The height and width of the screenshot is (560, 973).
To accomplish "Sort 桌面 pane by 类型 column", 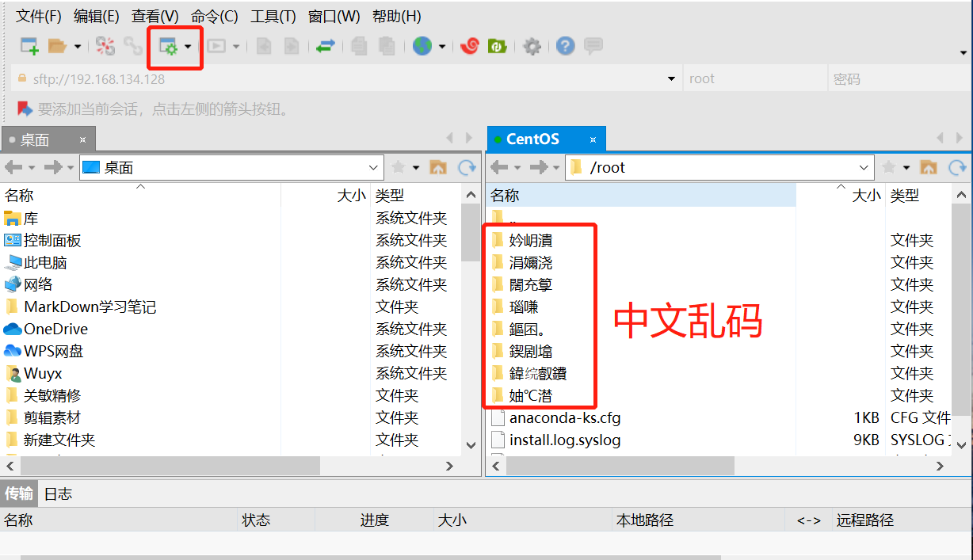I will pyautogui.click(x=390, y=196).
